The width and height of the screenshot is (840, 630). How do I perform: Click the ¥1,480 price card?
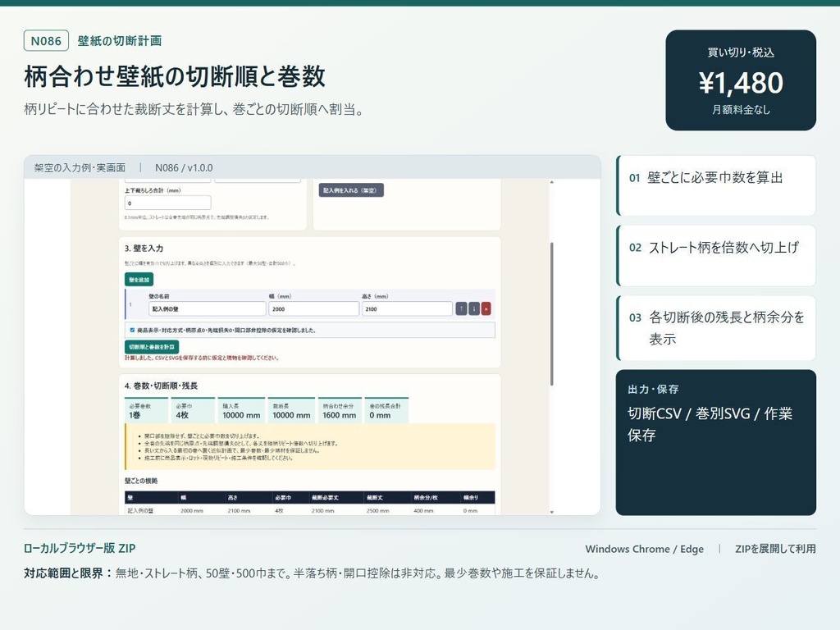click(741, 80)
